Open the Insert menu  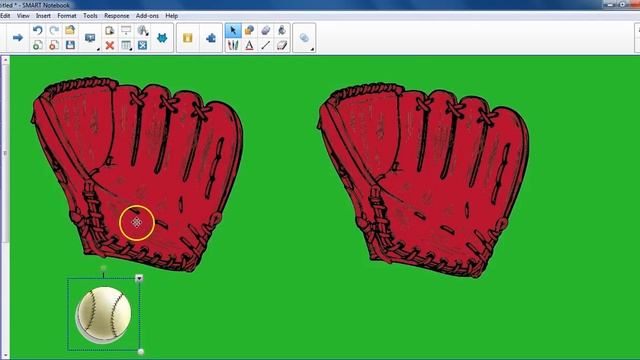(43, 16)
